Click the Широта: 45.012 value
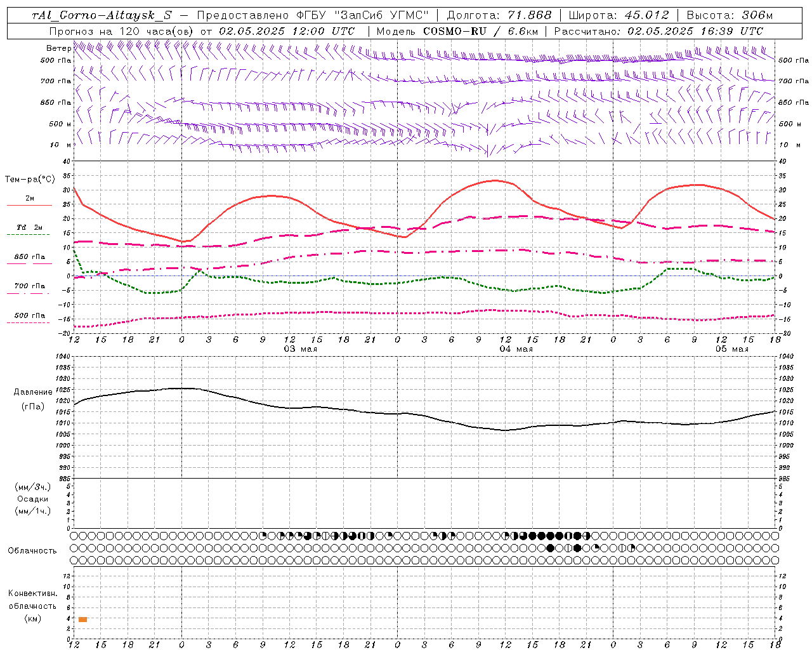The width and height of the screenshot is (812, 650). [x=619, y=15]
